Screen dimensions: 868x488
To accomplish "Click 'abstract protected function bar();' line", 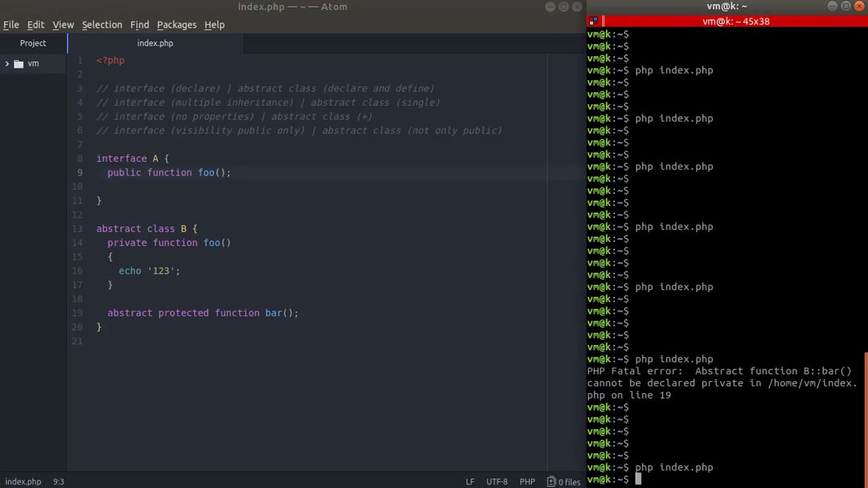I will point(203,313).
